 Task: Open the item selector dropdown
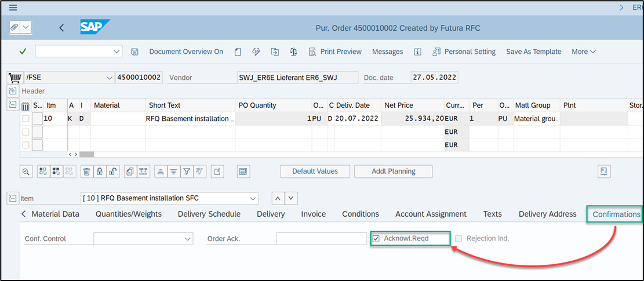pos(252,198)
